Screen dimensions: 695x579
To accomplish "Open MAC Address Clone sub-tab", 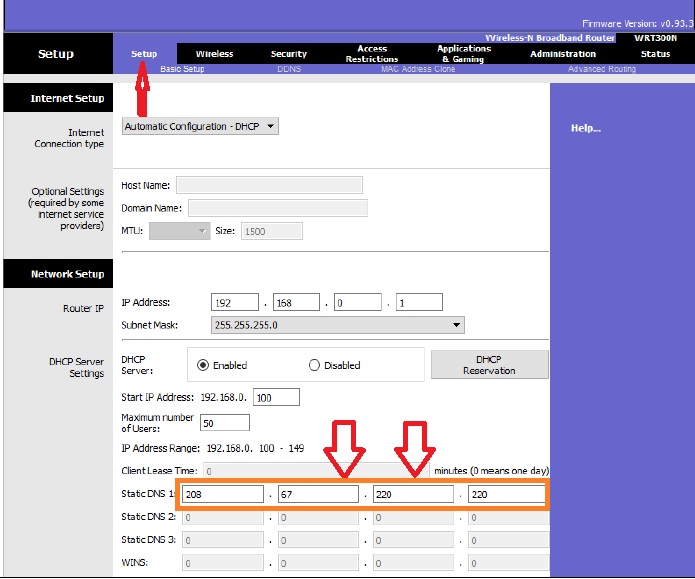I will pos(418,69).
